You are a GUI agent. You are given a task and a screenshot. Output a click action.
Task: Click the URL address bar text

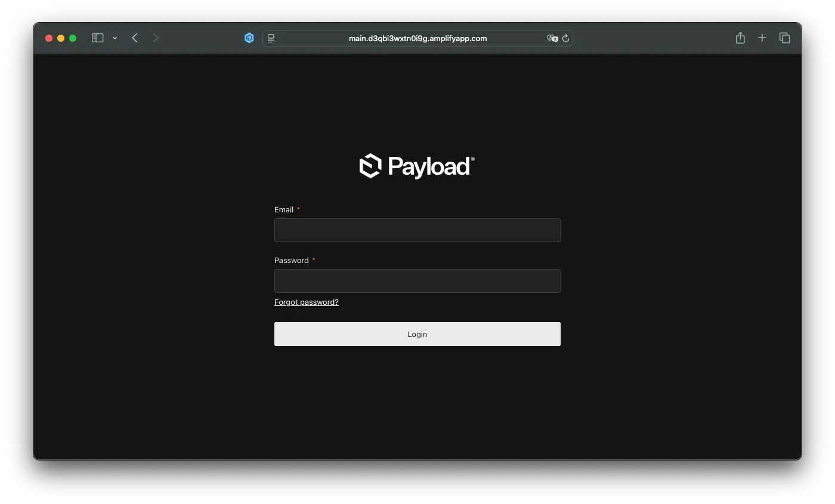click(x=417, y=38)
